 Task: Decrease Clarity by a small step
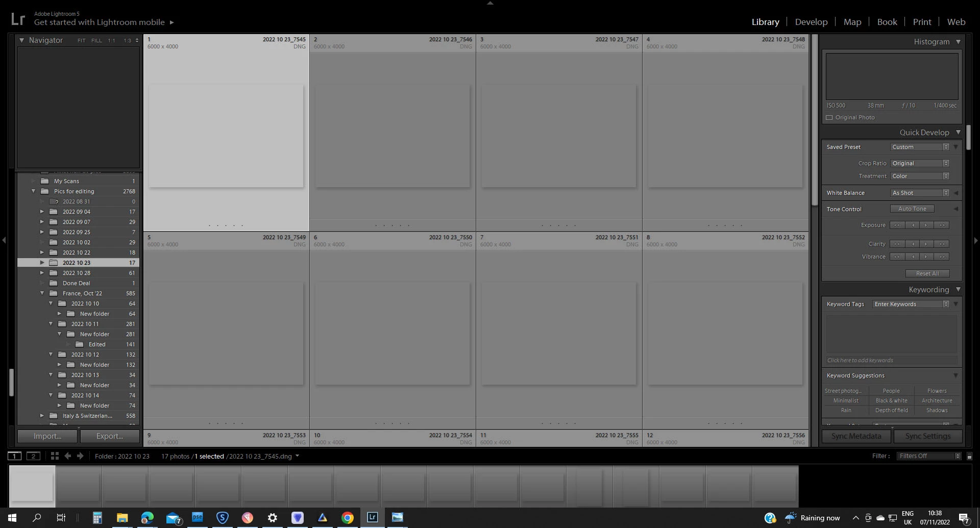[913, 244]
